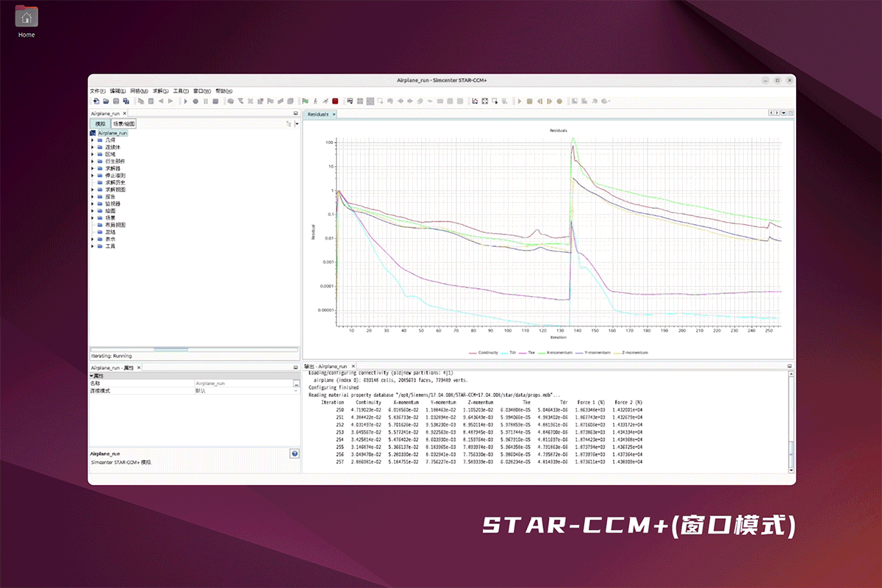Minimize the explorer panel using its window icon
Image resolution: width=882 pixels, height=588 pixels.
296,114
